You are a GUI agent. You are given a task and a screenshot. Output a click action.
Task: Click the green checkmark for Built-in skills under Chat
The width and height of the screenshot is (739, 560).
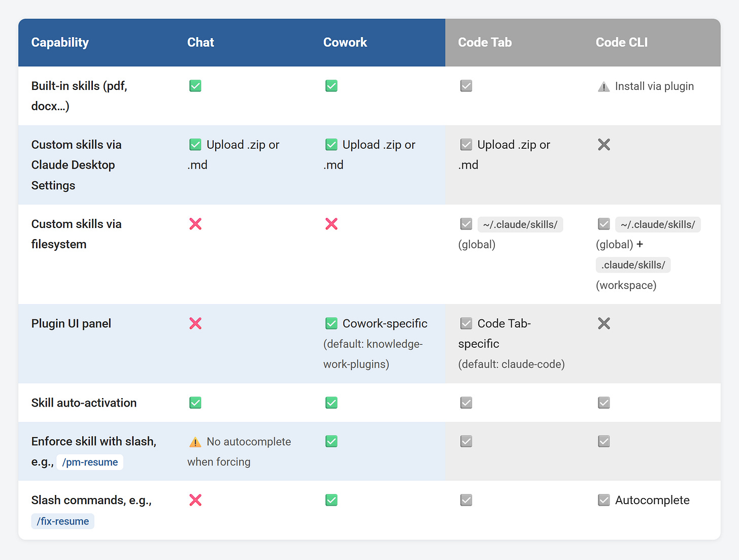tap(195, 86)
